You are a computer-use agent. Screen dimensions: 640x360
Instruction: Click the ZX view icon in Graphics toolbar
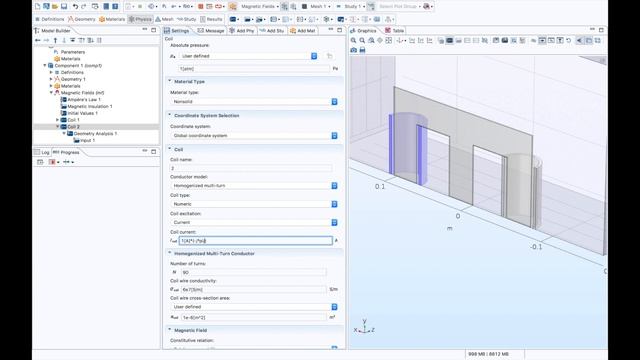429,40
